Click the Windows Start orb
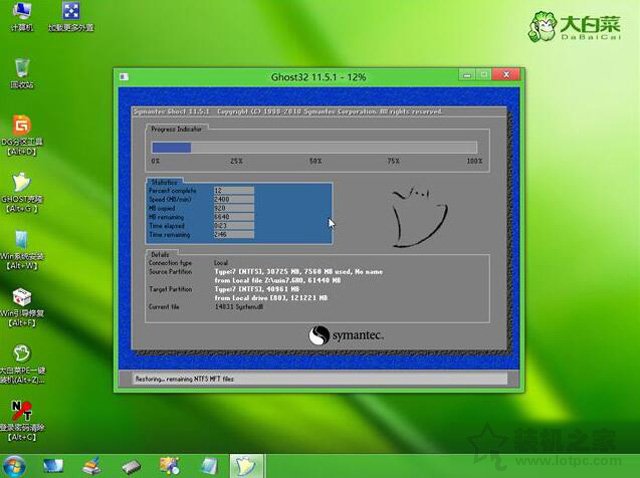Viewport: 640px width, 478px height. 14,465
